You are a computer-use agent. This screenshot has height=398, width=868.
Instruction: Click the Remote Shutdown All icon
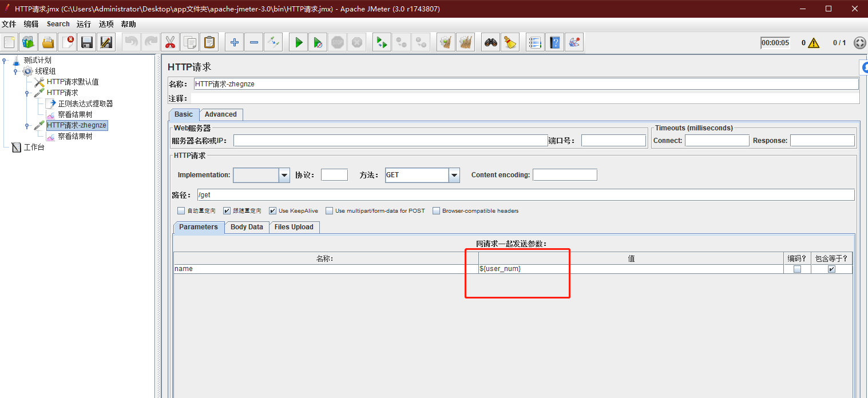[x=421, y=42]
